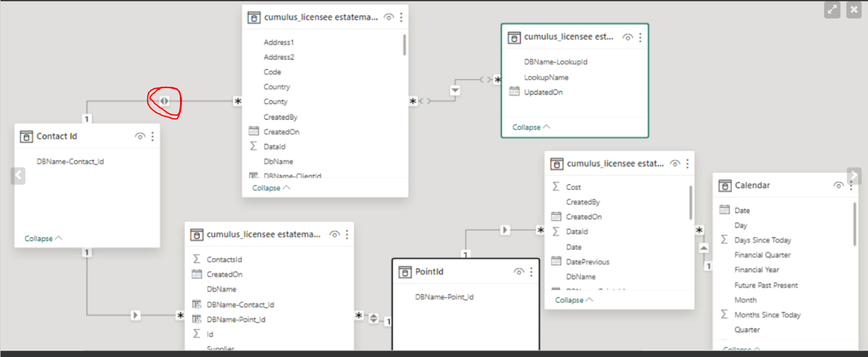Click calculated column icon beside DBName-Contact_Id in ContactsId table

click(x=197, y=304)
